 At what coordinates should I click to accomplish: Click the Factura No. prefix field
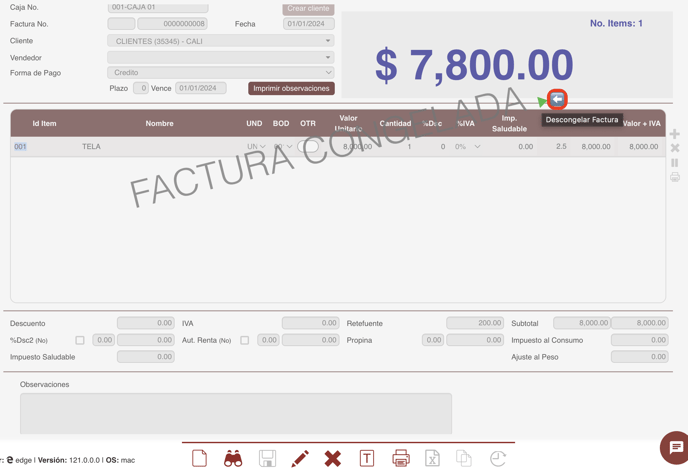121,24
